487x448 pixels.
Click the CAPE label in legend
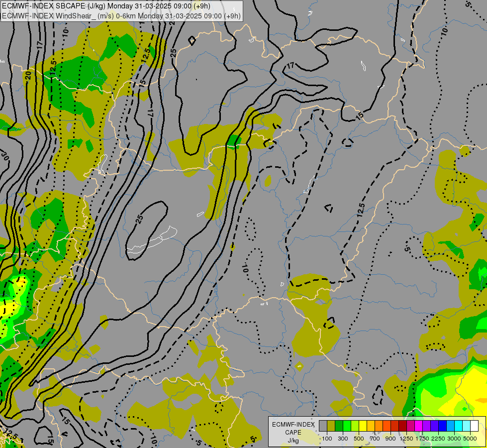pyautogui.click(x=293, y=433)
